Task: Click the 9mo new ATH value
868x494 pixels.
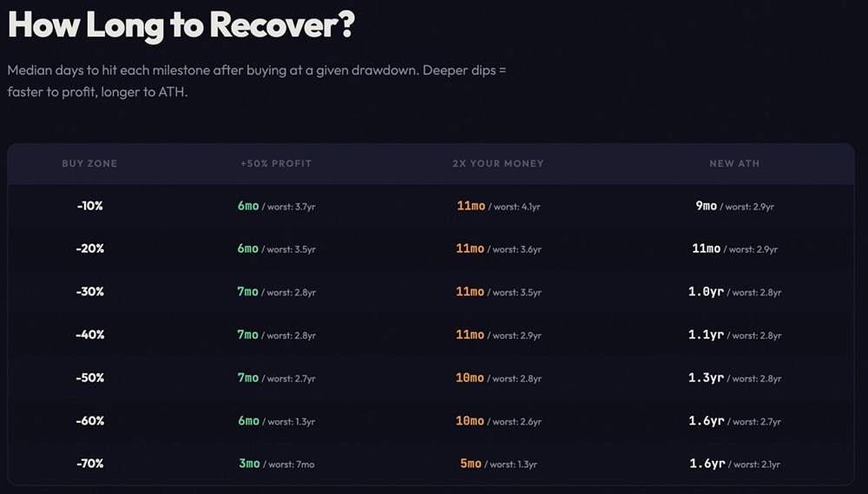Action: (x=707, y=207)
